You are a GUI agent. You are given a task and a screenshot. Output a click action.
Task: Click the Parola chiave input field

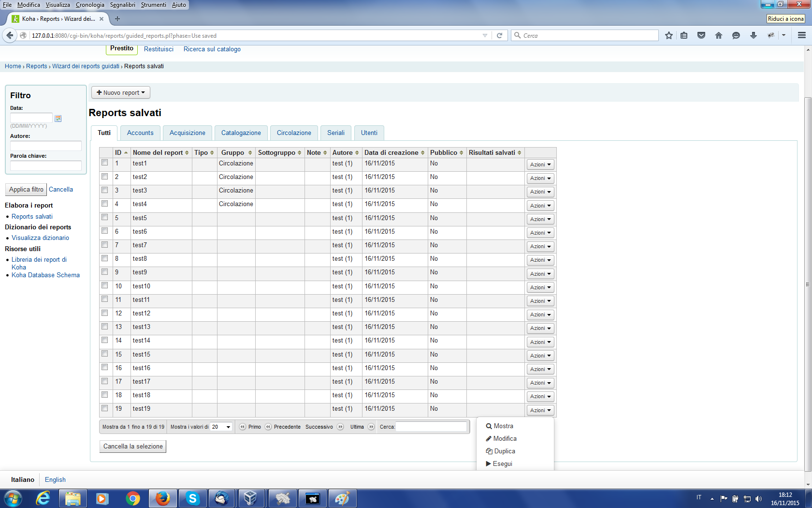46,165
